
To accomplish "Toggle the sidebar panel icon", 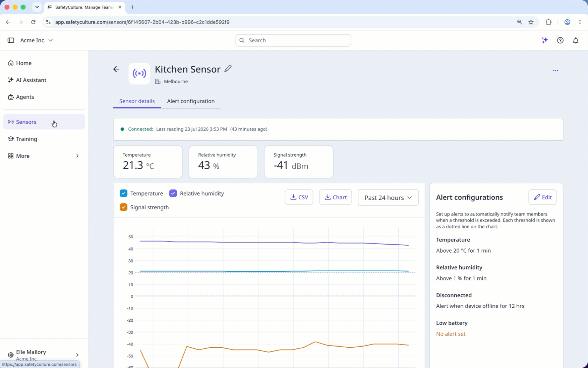I will (11, 40).
